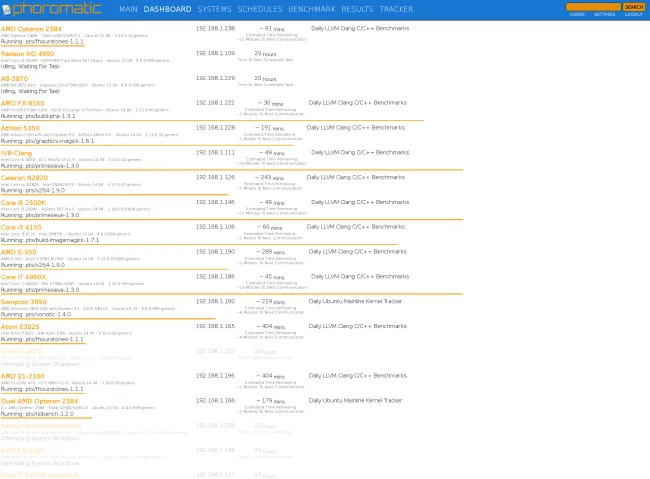Open the Core i3 4130 system
The width and height of the screenshot is (650, 479).
point(21,227)
